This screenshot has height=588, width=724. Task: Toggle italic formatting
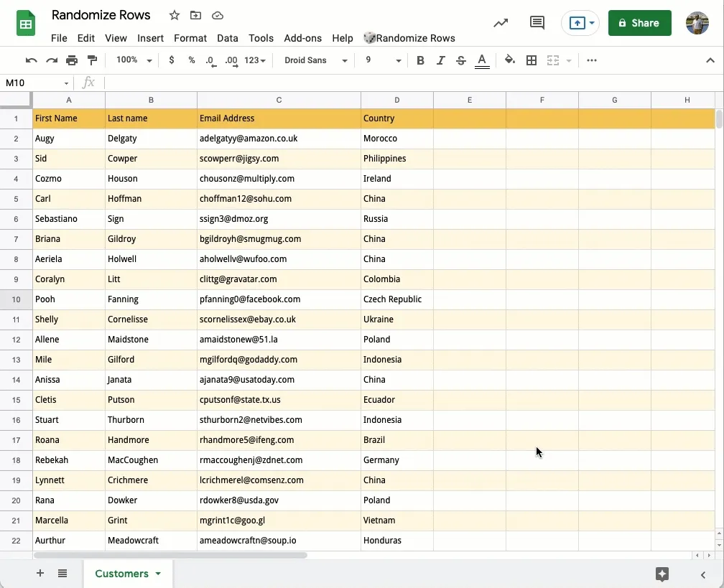(440, 60)
